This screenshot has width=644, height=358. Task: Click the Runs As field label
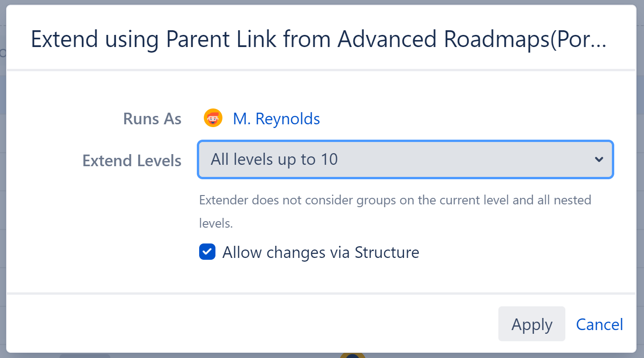click(152, 118)
